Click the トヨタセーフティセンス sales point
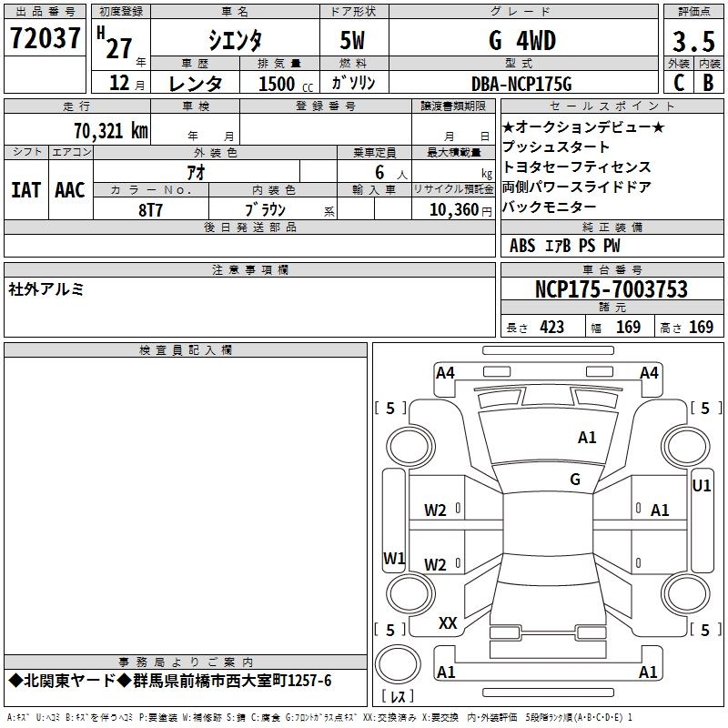The height and width of the screenshot is (728, 728). [x=576, y=167]
